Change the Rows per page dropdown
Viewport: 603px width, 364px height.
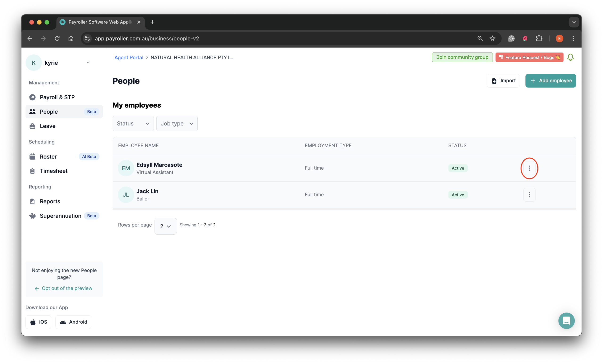(165, 226)
